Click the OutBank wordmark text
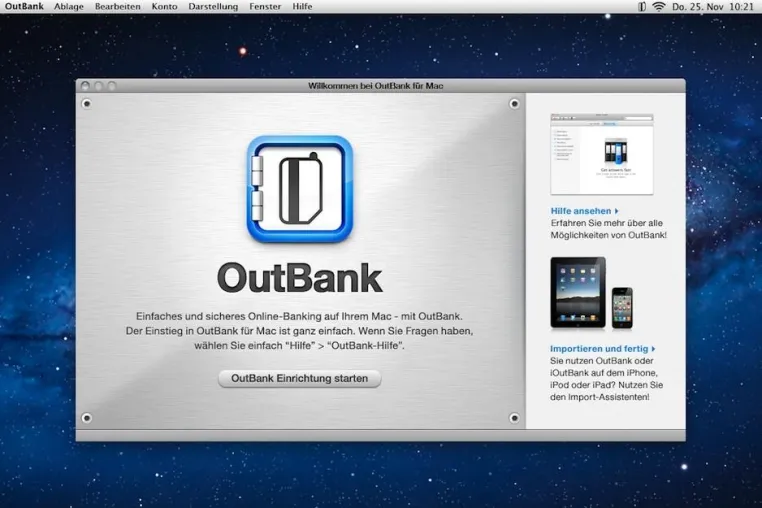The image size is (762, 508). pos(299,278)
